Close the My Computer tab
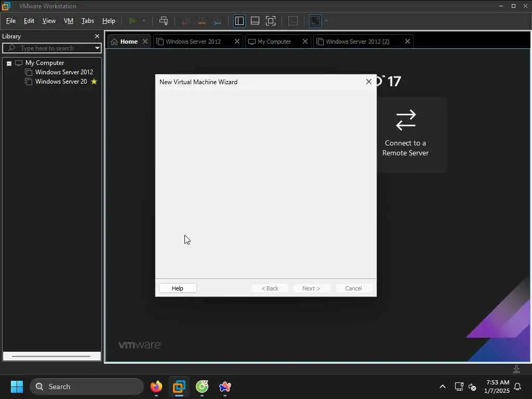 point(305,42)
